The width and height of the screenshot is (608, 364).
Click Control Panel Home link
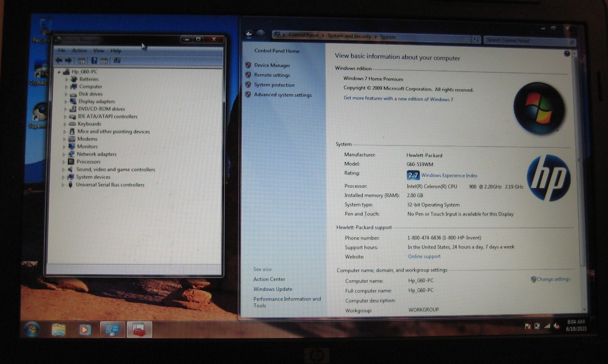(x=277, y=51)
